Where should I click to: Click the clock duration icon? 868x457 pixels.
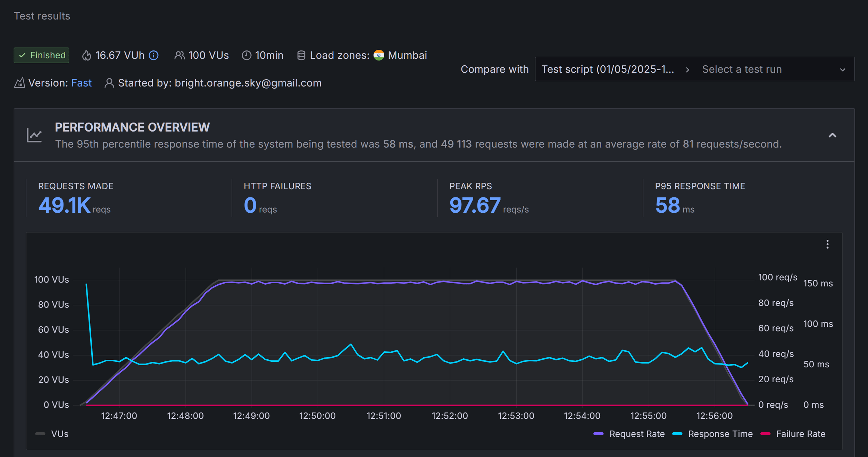pyautogui.click(x=247, y=55)
